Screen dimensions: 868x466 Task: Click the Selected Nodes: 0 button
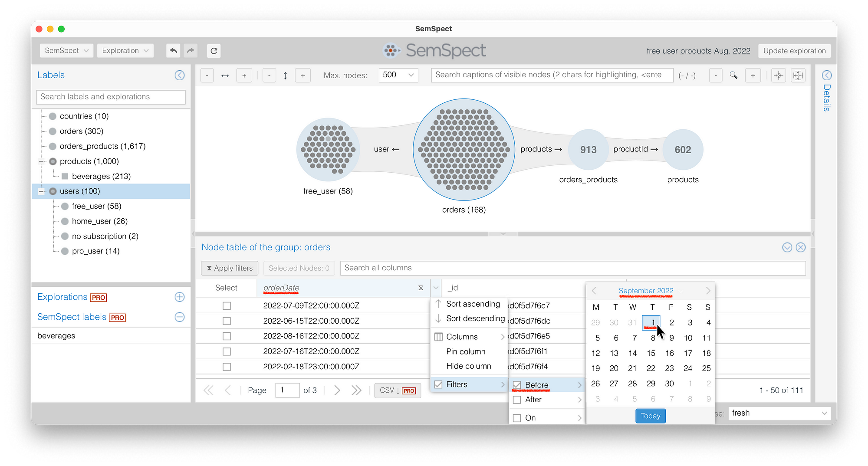tap(299, 268)
